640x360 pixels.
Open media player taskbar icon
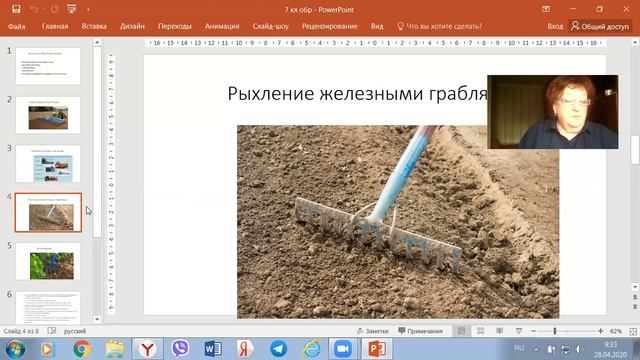[x=47, y=349]
